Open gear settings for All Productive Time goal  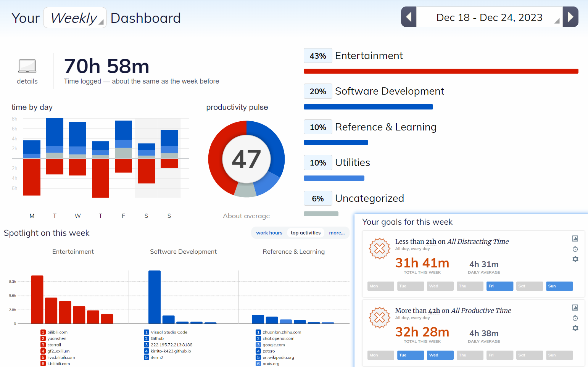pyautogui.click(x=575, y=328)
